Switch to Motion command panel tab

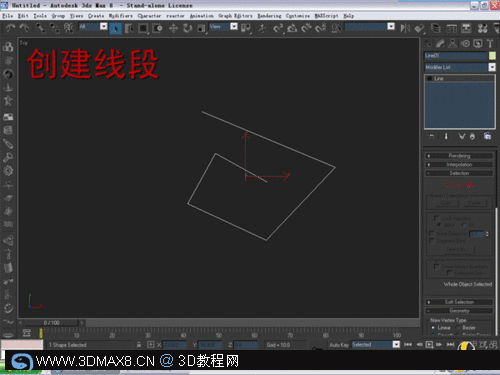(x=465, y=44)
